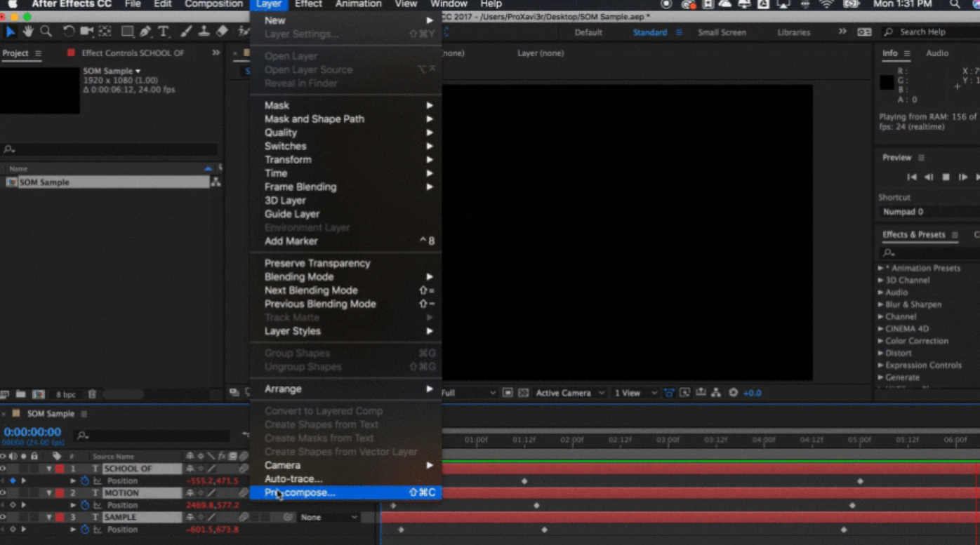Open Mask submenu in Layer menu
This screenshot has width=980, height=545.
345,105
